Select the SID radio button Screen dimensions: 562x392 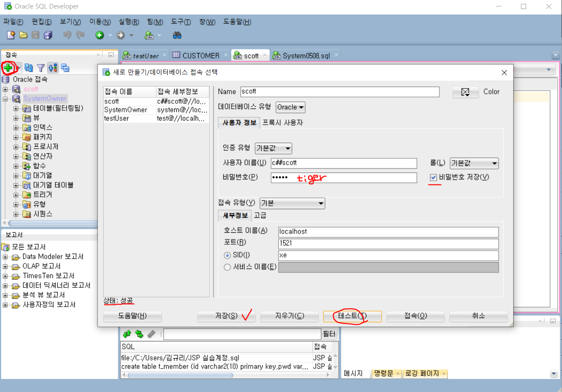(227, 255)
